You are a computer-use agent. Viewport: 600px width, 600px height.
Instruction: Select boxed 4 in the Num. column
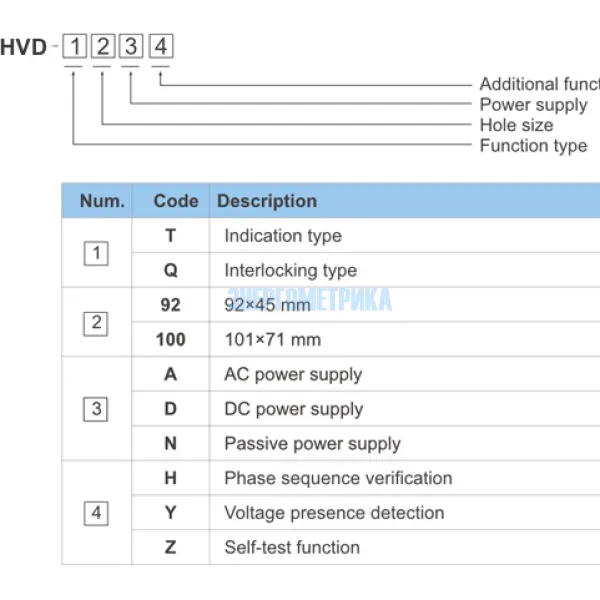(96, 513)
